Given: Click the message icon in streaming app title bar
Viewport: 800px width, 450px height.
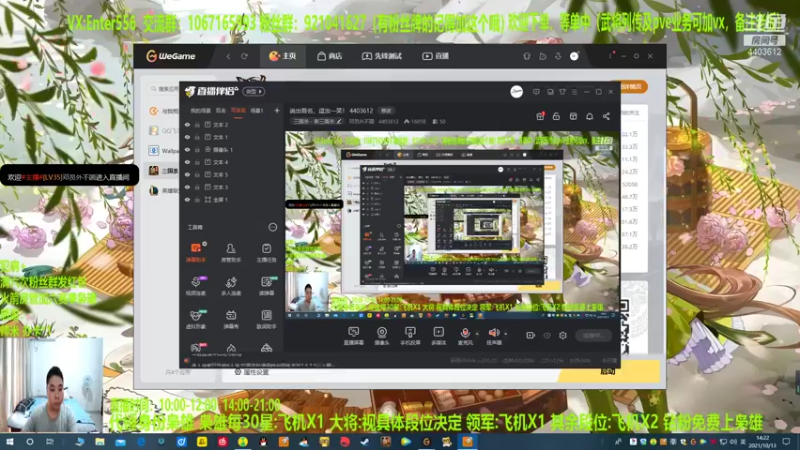Looking at the screenshot, I should [536, 92].
